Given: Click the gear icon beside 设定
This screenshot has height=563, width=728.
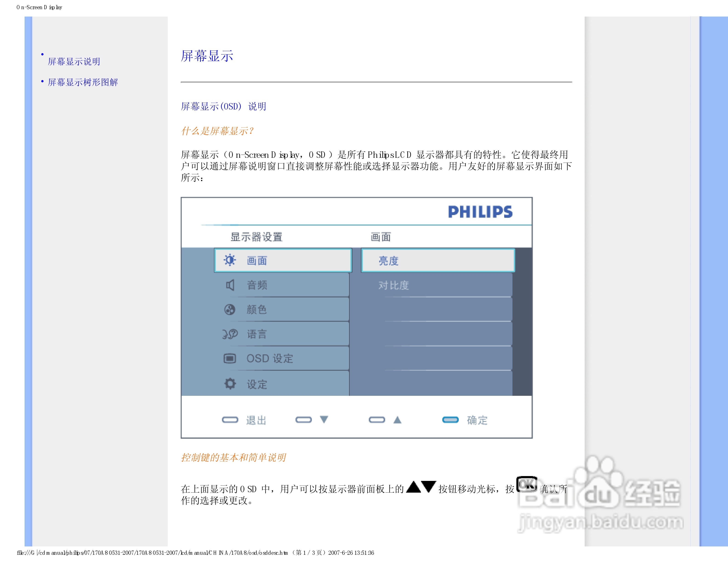Looking at the screenshot, I should click(x=230, y=384).
